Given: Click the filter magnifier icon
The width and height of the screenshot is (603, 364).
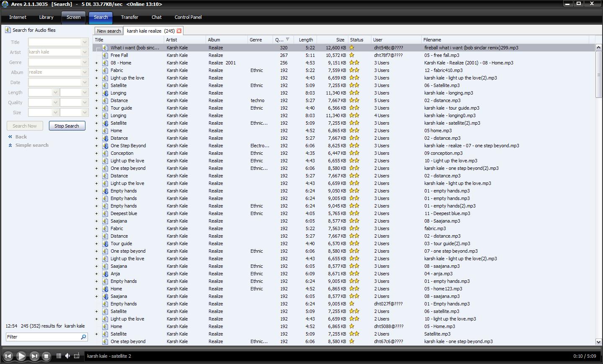Looking at the screenshot, I should [x=83, y=337].
